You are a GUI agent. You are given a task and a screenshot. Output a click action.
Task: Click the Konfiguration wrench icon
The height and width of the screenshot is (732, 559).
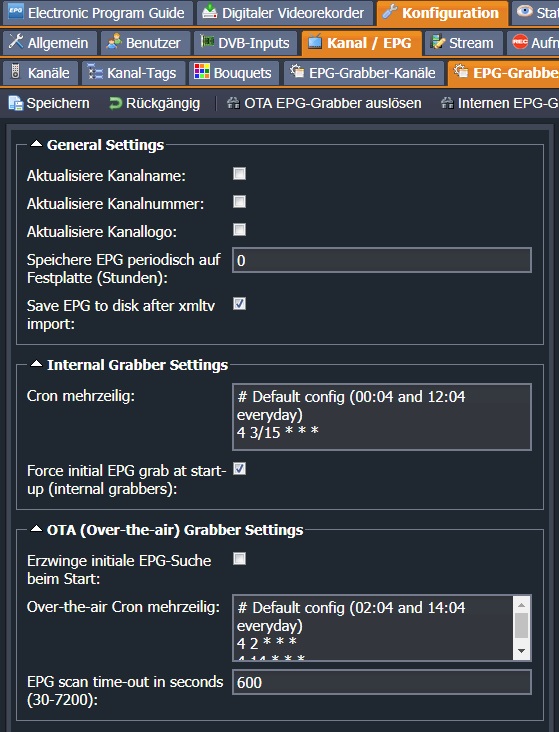tap(390, 12)
